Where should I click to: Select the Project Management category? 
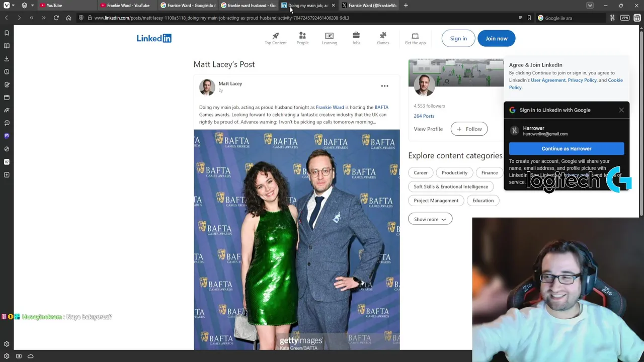[436, 201]
